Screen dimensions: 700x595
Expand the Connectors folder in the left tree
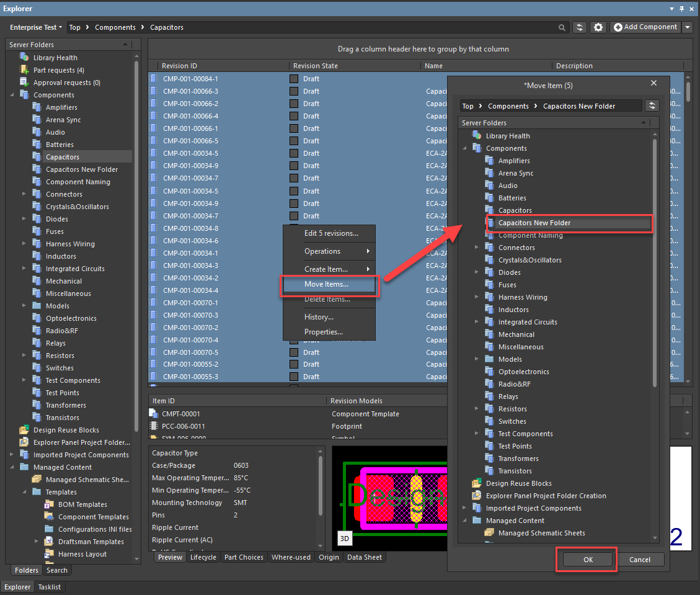(24, 194)
